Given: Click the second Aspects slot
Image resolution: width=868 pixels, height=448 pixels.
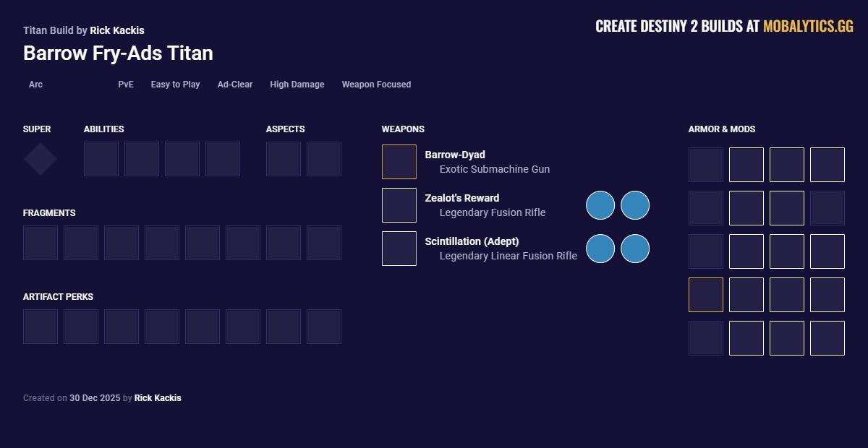Looking at the screenshot, I should click(x=324, y=159).
